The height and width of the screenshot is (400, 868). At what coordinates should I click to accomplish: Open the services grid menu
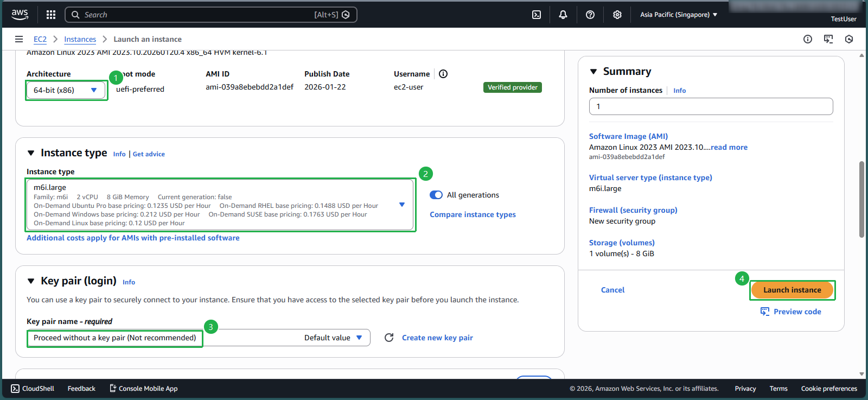[51, 15]
